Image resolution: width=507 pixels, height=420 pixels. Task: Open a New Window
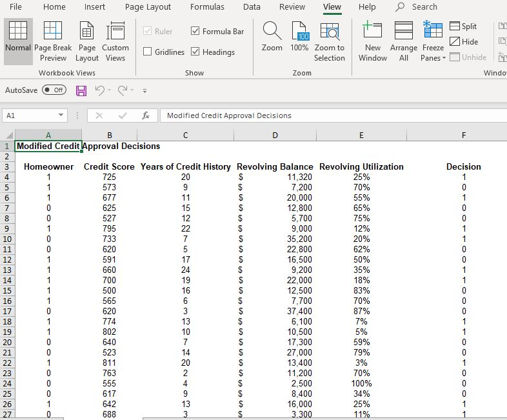(x=372, y=41)
